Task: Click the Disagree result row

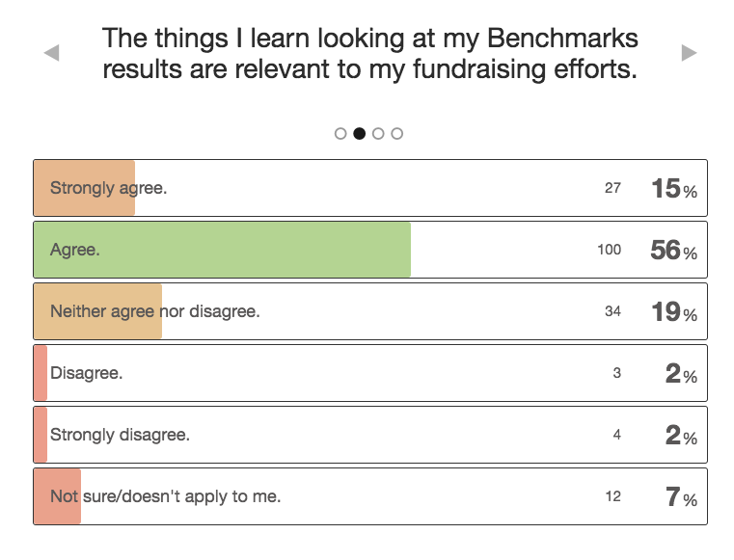Action: tap(370, 373)
